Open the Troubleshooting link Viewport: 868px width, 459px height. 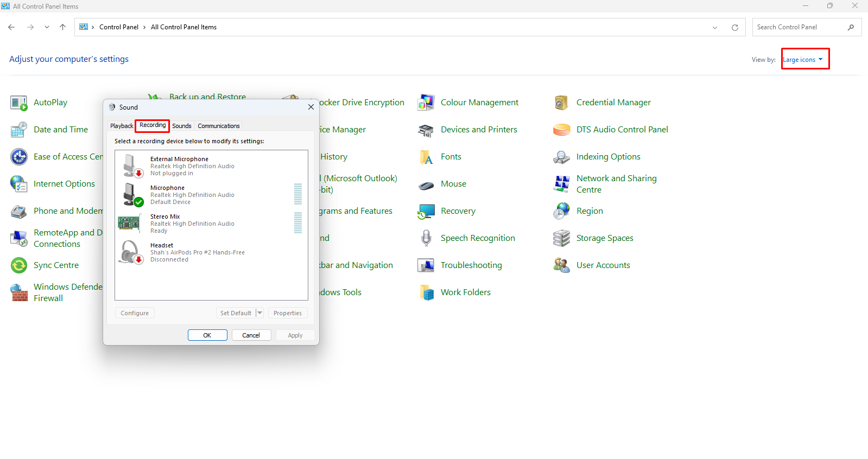pyautogui.click(x=471, y=265)
